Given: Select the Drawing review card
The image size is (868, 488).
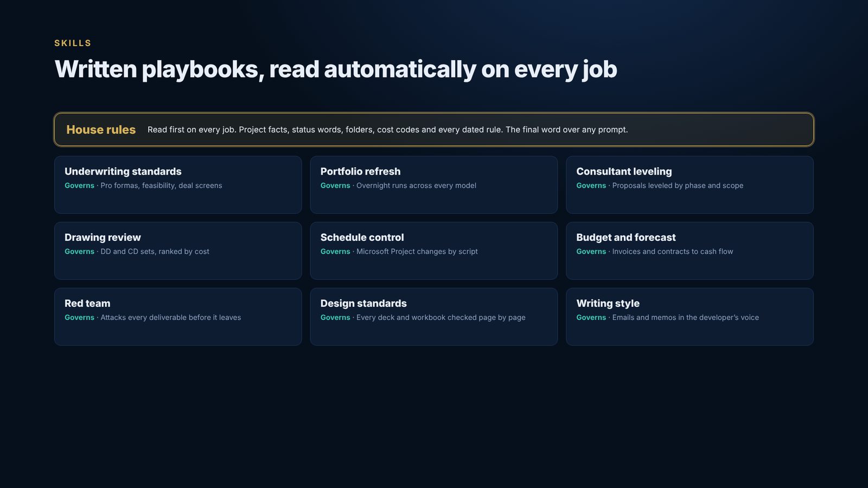Looking at the screenshot, I should coord(178,251).
